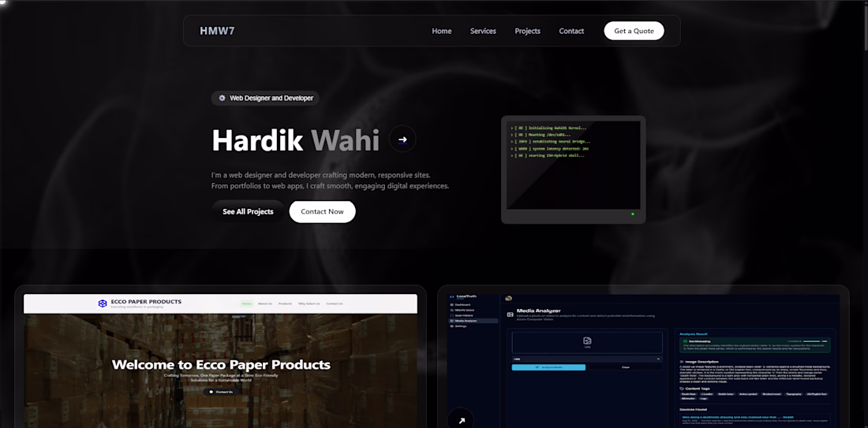Open the Media Analyzer project thumbnail

[x=643, y=360]
